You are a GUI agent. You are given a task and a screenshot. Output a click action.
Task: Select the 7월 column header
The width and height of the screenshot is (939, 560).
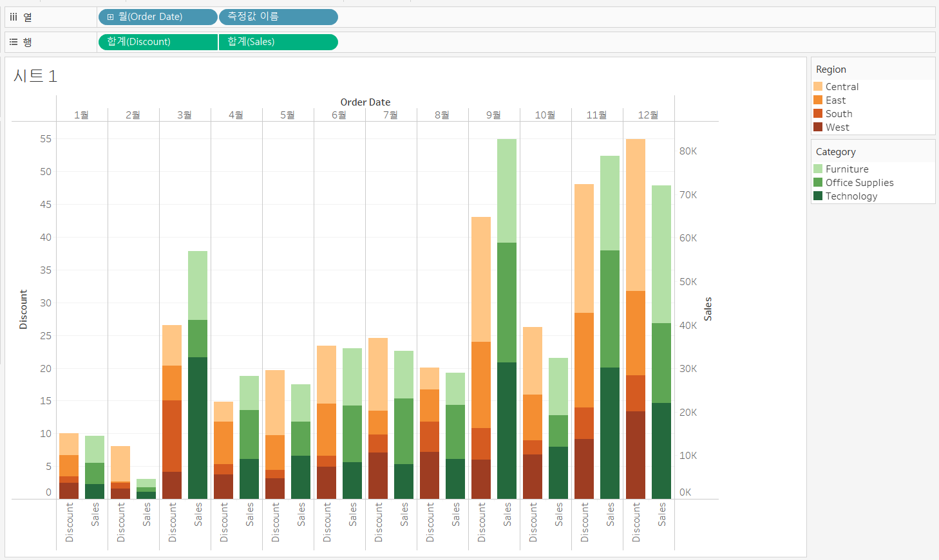[x=391, y=115]
